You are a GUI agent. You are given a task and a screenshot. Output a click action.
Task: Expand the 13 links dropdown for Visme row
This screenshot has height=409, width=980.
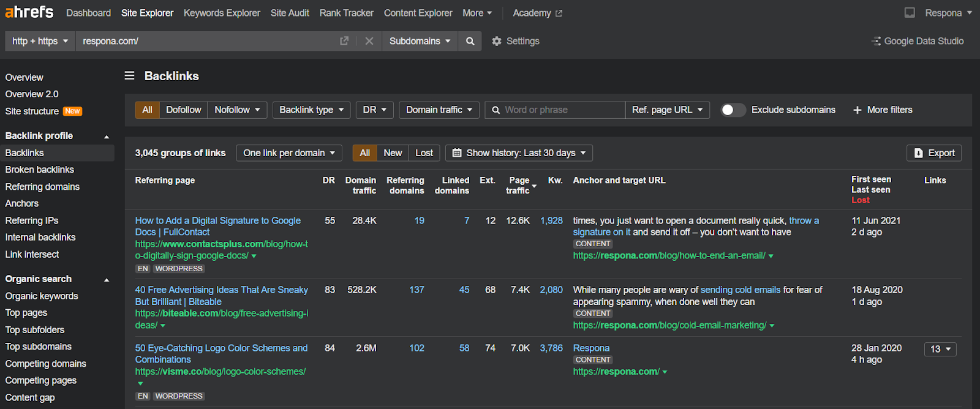(x=940, y=349)
